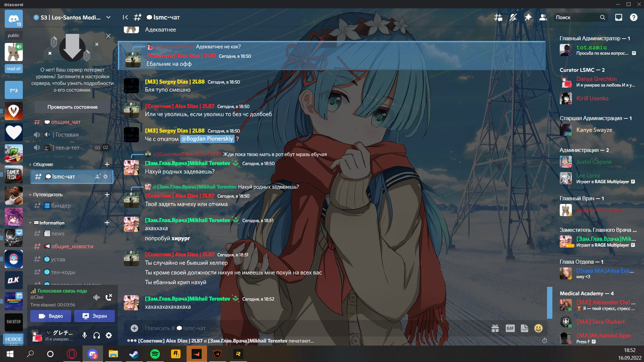Join the тет-а-тет voice channel

click(x=62, y=148)
